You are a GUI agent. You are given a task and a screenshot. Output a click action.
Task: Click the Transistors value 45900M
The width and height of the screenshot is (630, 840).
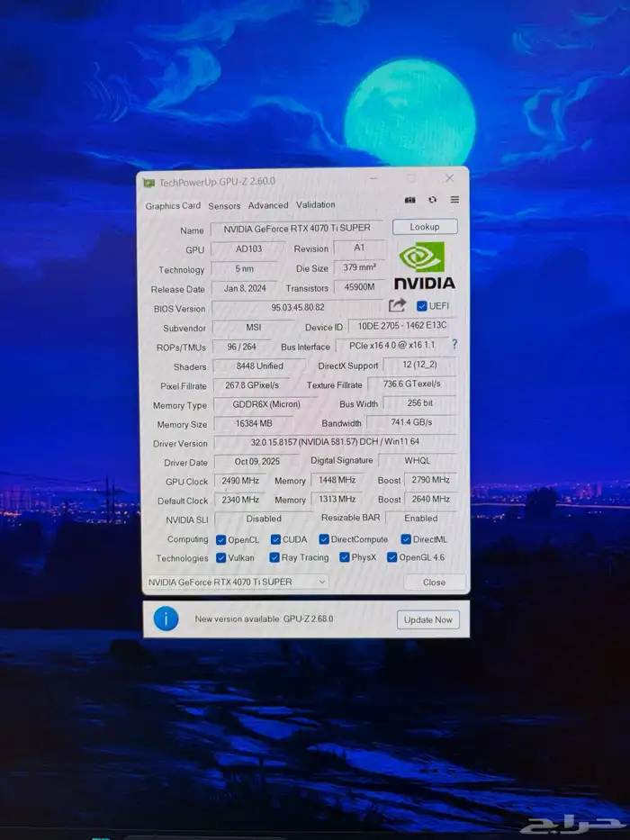click(x=359, y=287)
